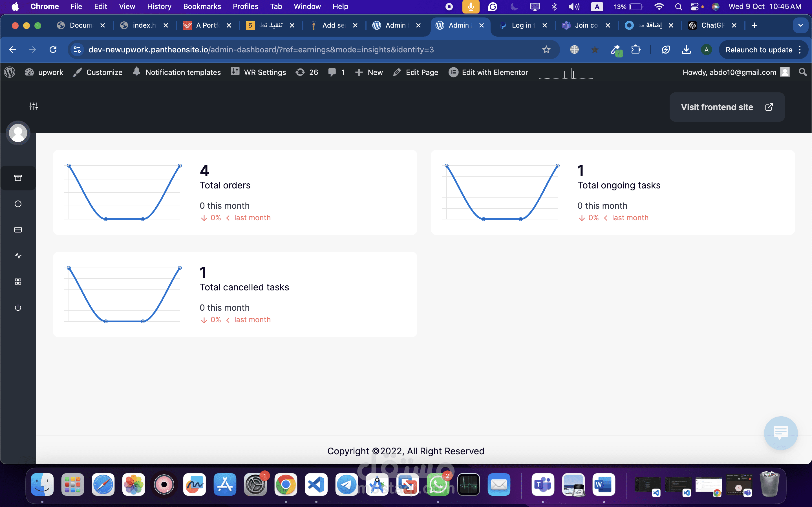Switch to the ChatGPT browser tab

[708, 25]
